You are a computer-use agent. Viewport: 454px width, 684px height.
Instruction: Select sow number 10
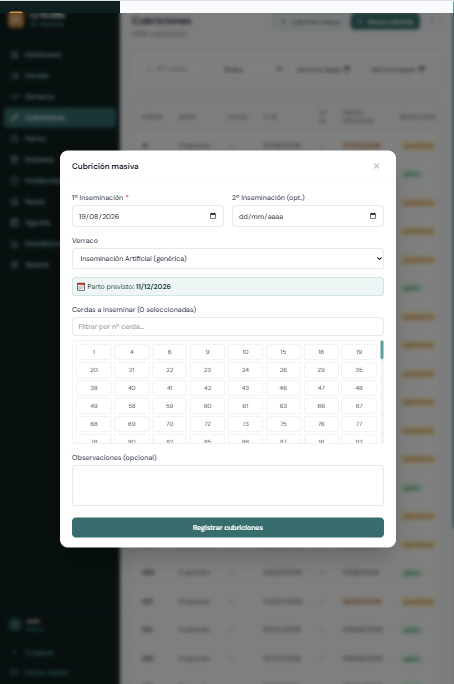tap(246, 352)
